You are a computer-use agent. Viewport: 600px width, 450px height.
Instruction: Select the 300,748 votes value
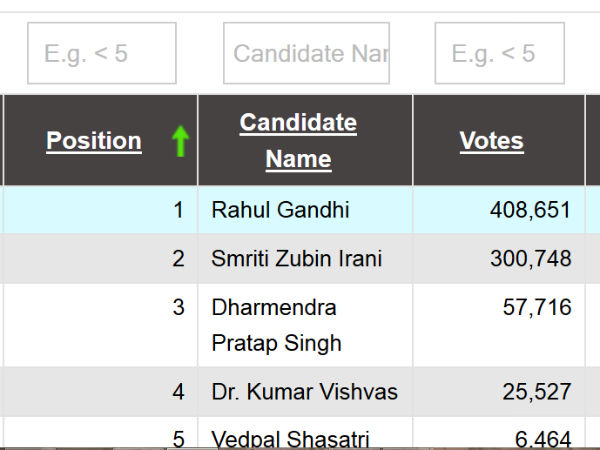click(530, 259)
